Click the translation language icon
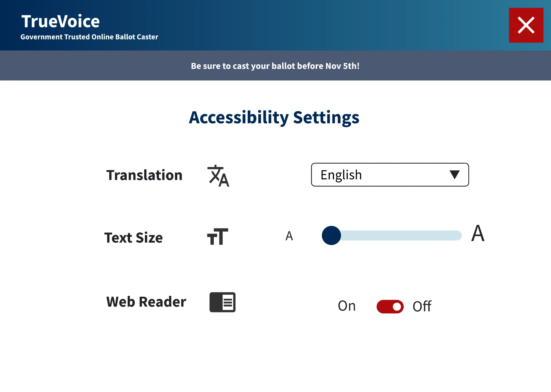The height and width of the screenshot is (392, 551). (x=218, y=176)
